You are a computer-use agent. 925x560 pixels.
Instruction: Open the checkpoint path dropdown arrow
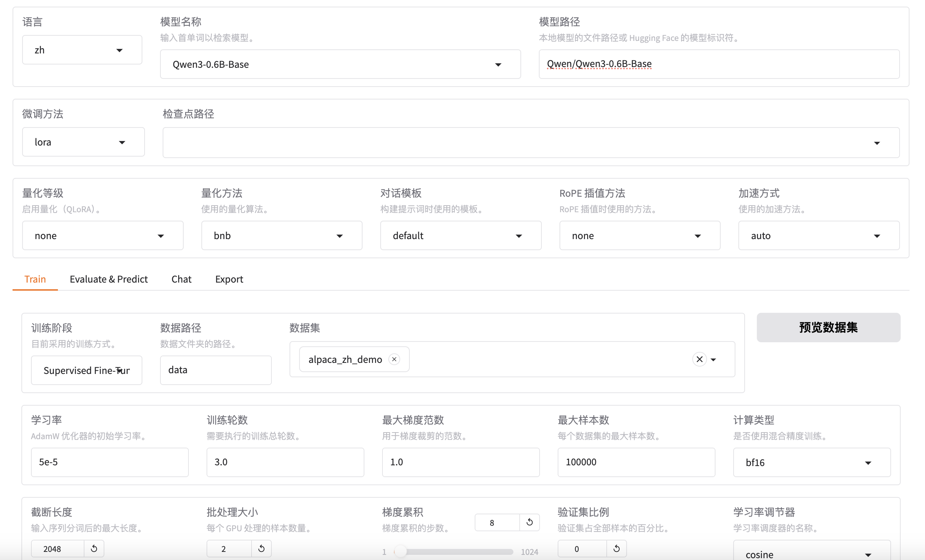[x=877, y=143]
